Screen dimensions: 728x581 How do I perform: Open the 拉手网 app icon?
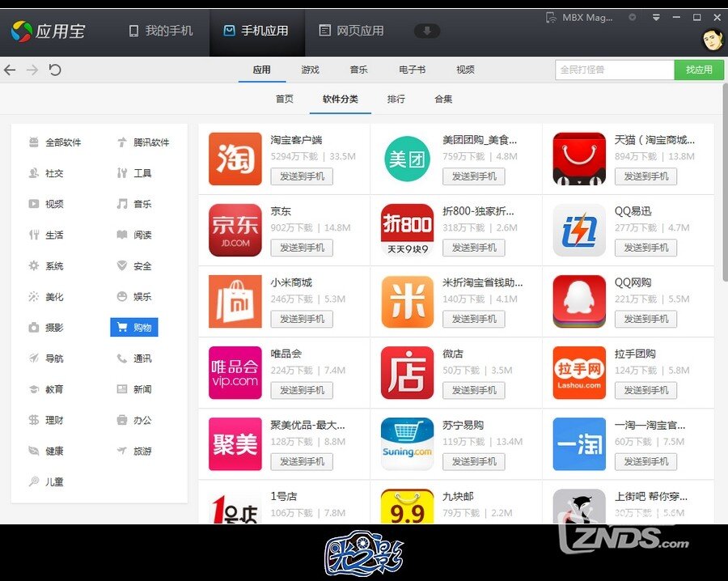tap(579, 372)
